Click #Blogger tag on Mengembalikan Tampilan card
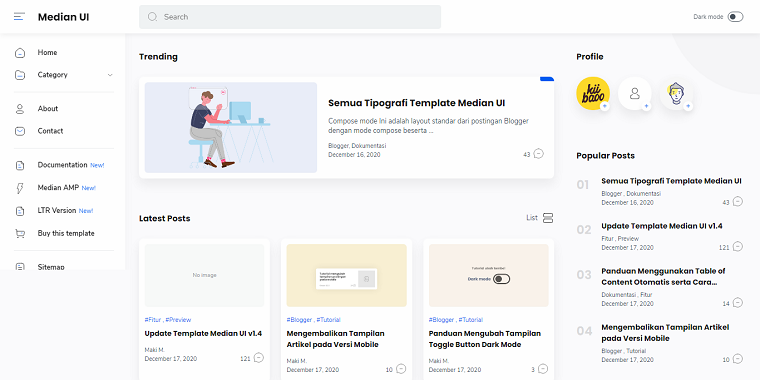The width and height of the screenshot is (760, 380). [x=299, y=320]
